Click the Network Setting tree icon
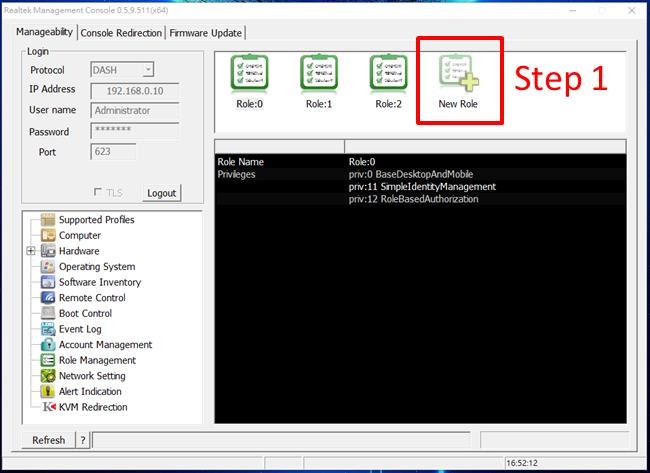 point(48,376)
